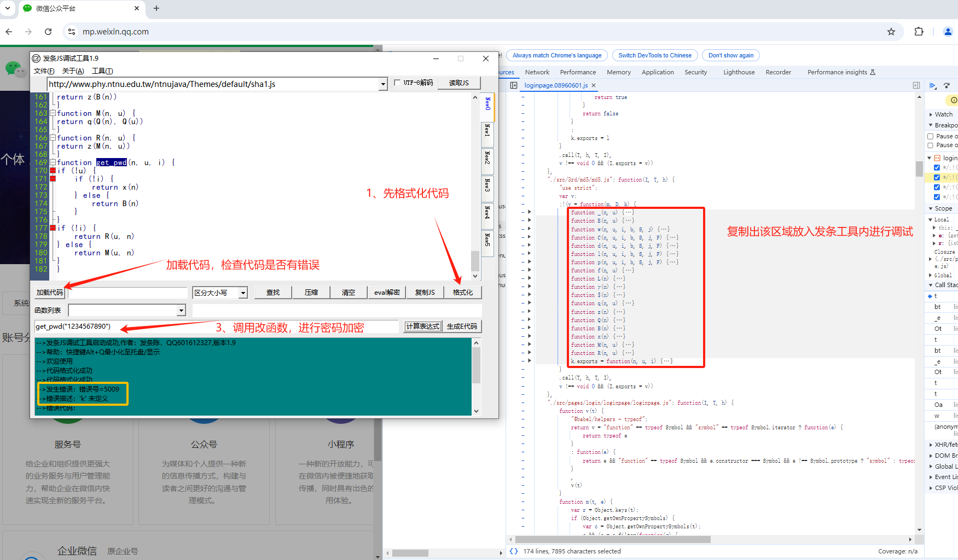Open the 工具(T) menu
The height and width of the screenshot is (560, 958).
102,71
